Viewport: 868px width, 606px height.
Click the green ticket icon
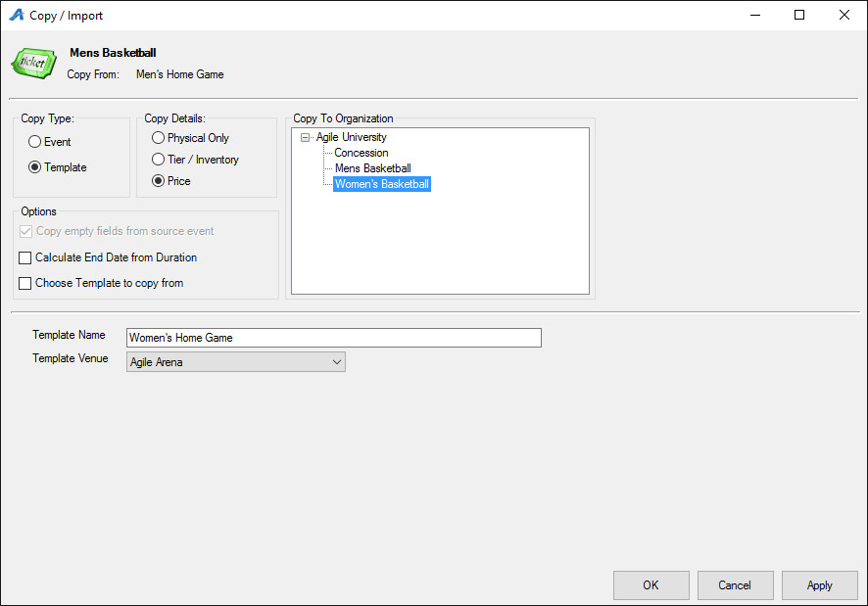click(33, 63)
